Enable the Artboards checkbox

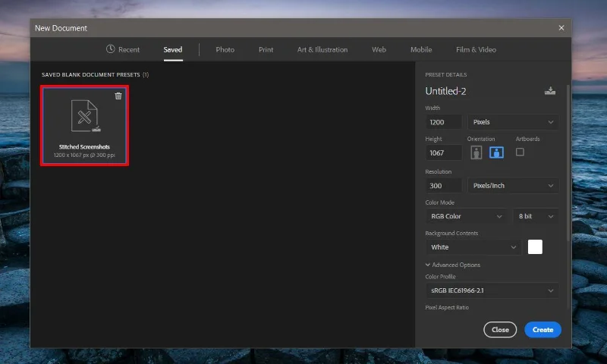[520, 152]
